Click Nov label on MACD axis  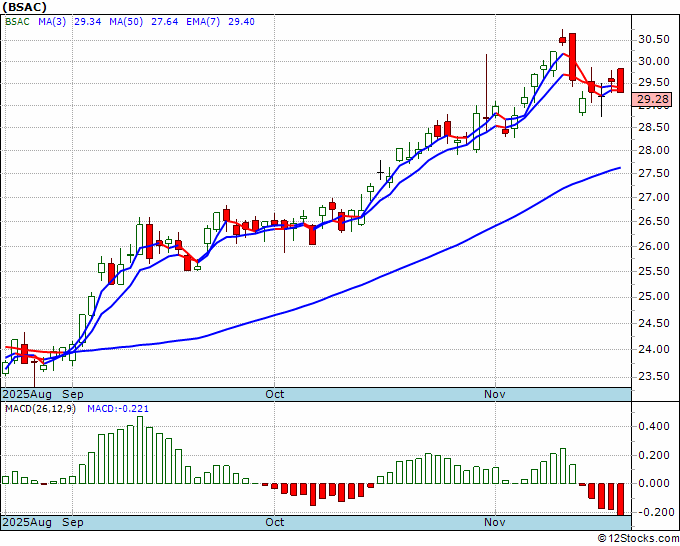click(x=495, y=522)
